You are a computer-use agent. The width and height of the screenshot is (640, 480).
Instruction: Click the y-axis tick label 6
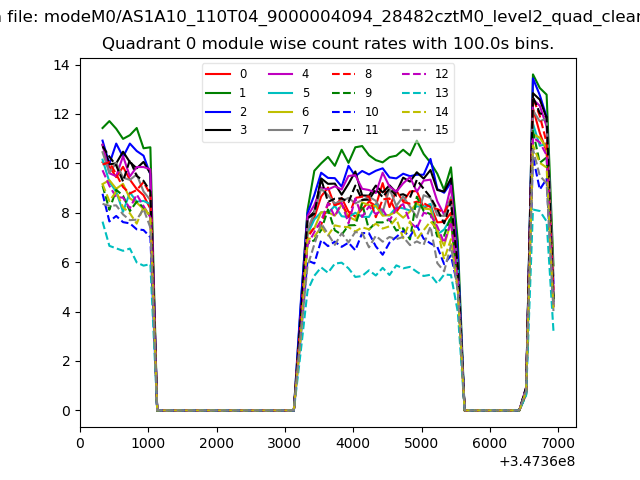click(65, 262)
